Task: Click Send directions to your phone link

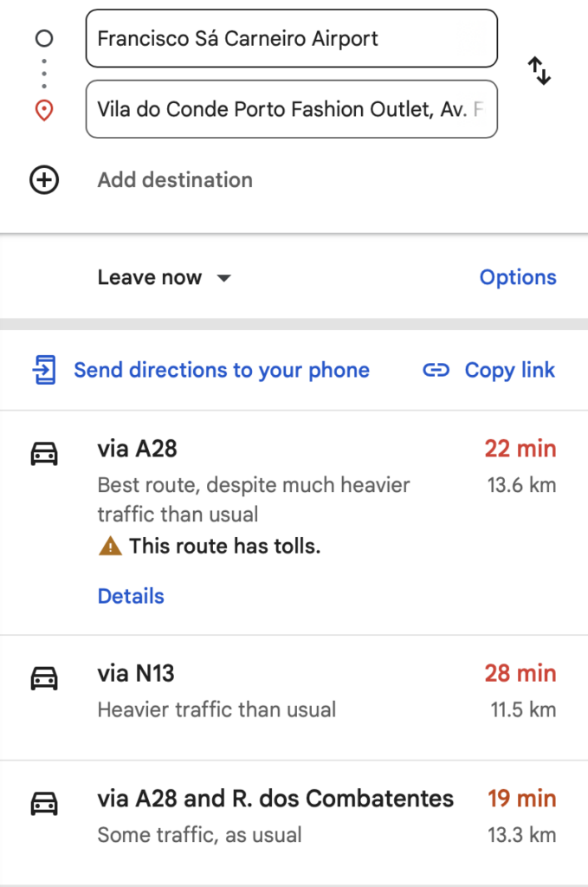Action: click(x=222, y=370)
